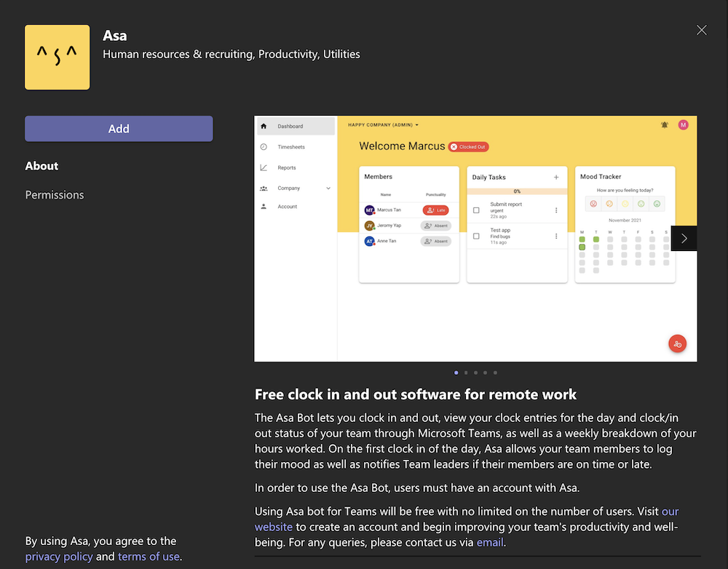Screen dimensions: 728x569
Task: Click the plus icon in Daily Tasks
Action: pyautogui.click(x=556, y=177)
